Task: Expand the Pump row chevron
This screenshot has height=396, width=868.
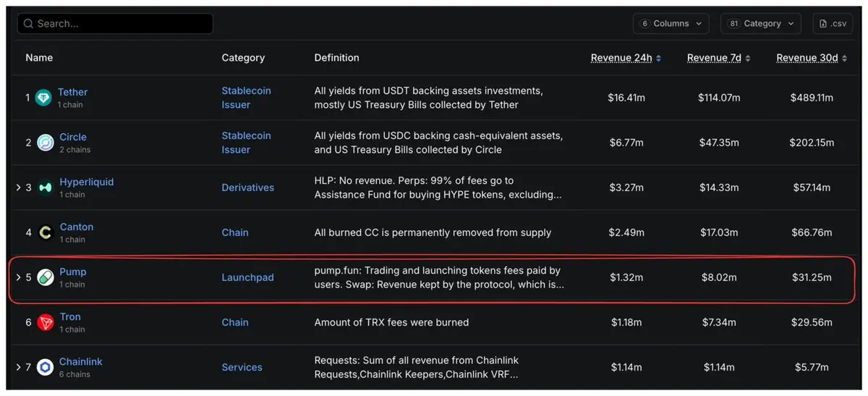Action: click(18, 277)
